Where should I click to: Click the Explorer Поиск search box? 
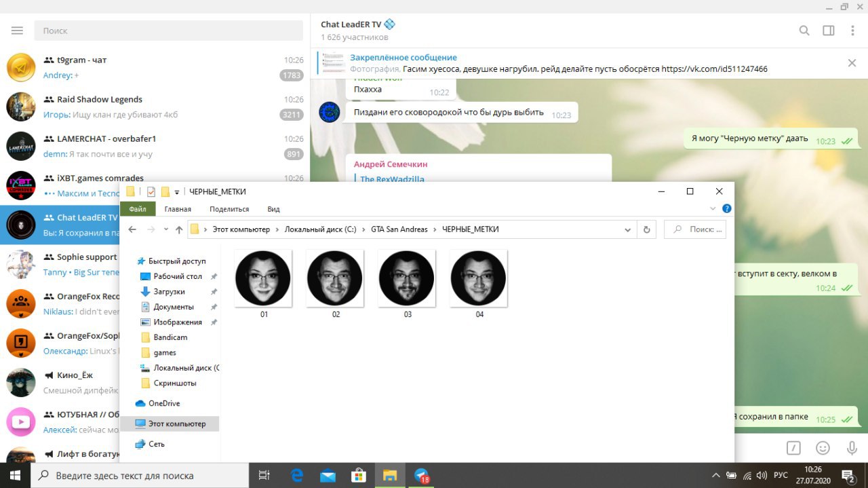click(x=695, y=229)
